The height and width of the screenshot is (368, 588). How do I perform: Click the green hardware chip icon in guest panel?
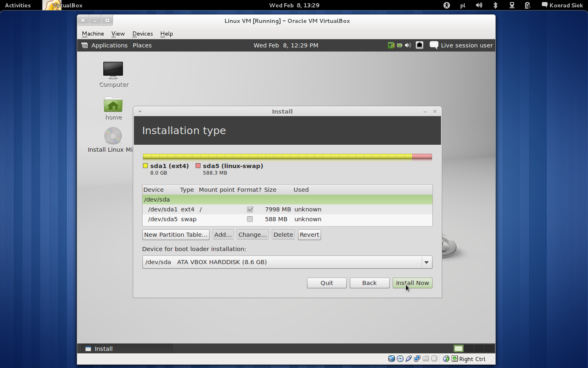point(391,45)
